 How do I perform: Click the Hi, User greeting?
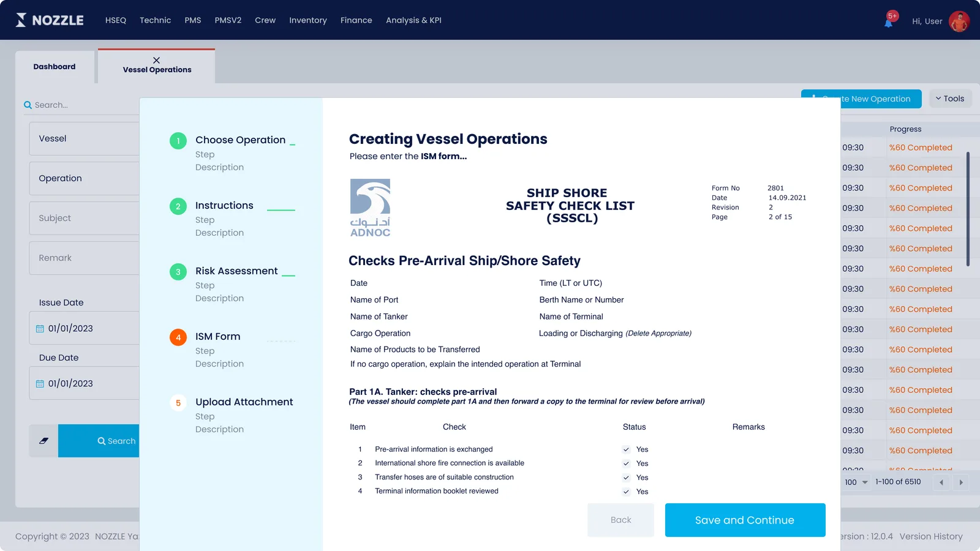(x=927, y=21)
